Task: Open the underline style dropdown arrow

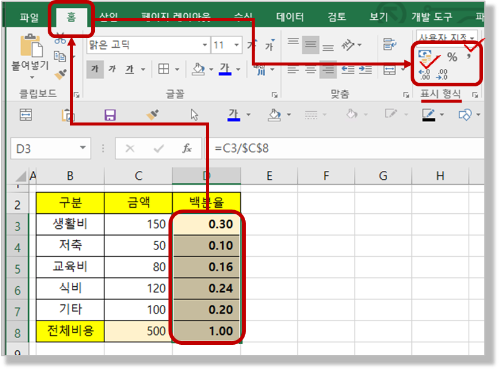Action: click(143, 69)
